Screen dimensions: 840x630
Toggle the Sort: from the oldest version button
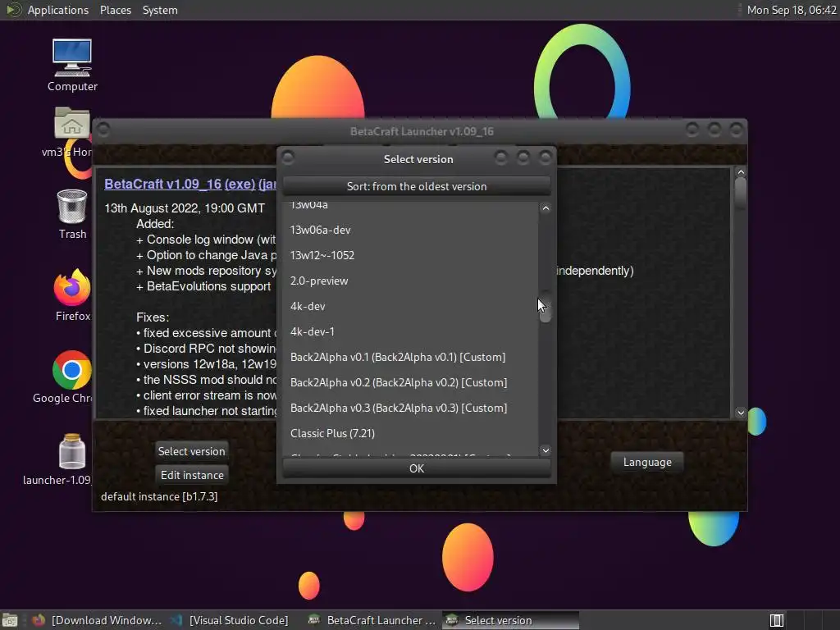(416, 186)
